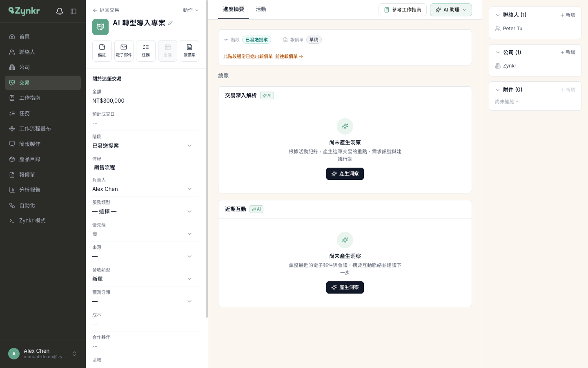Select 交易 in sidebar
This screenshot has width=588, height=368.
[43, 83]
